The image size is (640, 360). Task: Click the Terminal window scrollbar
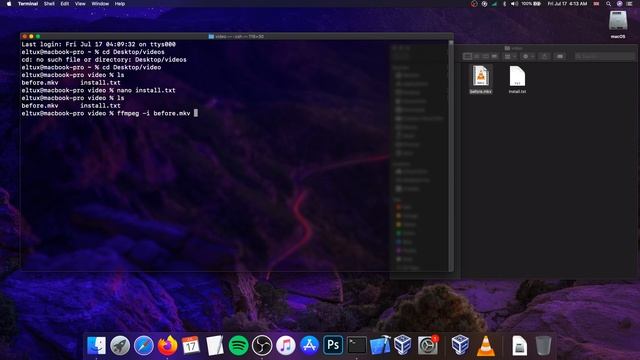point(451,155)
